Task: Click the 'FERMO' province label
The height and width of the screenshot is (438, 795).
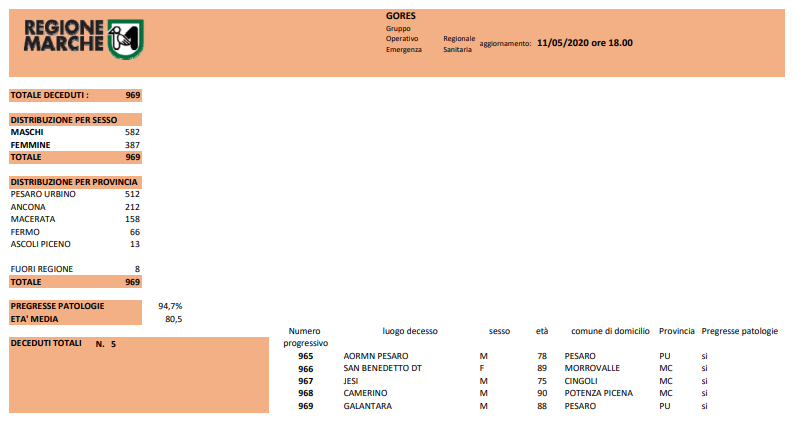Action: tap(25, 232)
